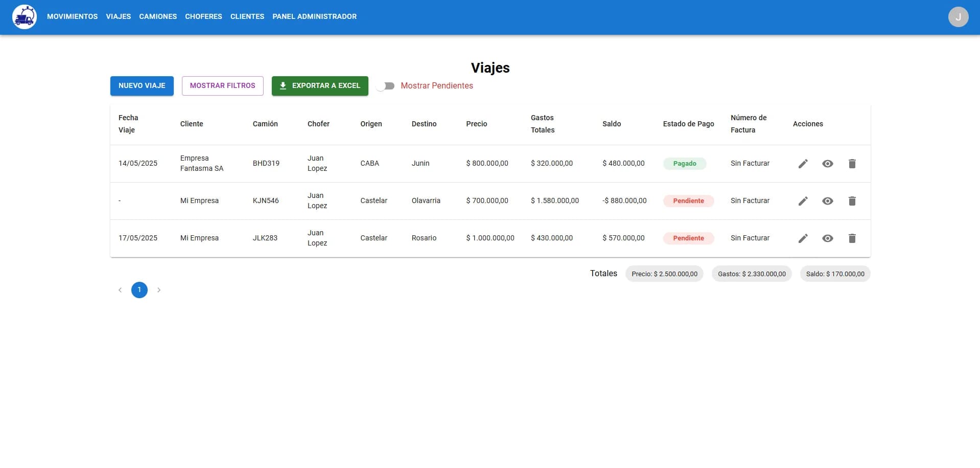Image resolution: width=980 pixels, height=468 pixels.
Task: Delete the Rosario trip with the trash icon
Action: [852, 238]
